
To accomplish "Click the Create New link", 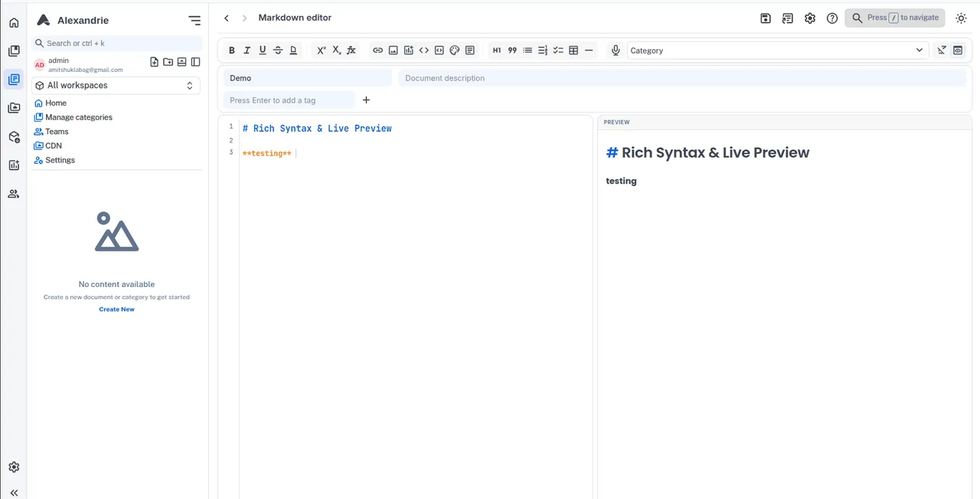I will coord(116,309).
